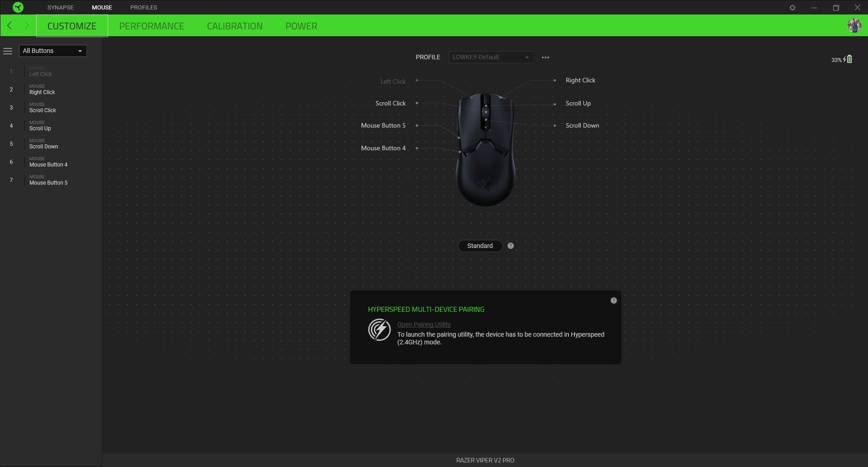
Task: Go back with the left arrow
Action: point(9,26)
